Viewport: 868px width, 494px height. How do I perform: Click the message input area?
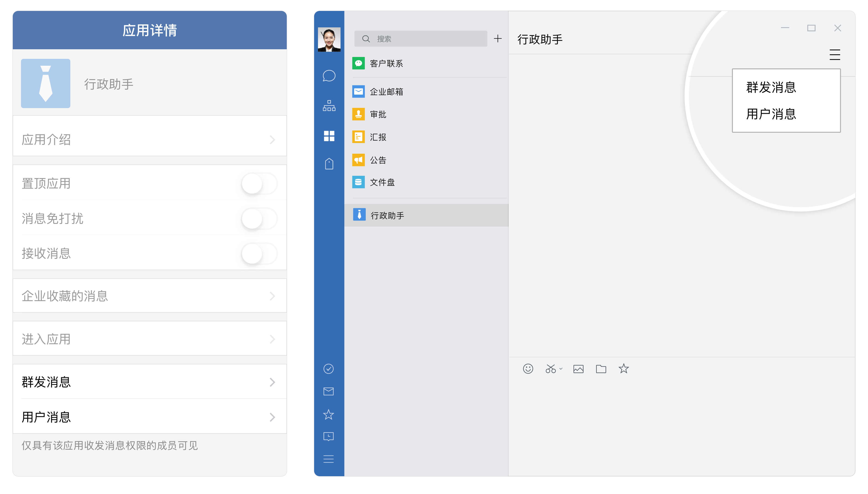pyautogui.click(x=681, y=427)
